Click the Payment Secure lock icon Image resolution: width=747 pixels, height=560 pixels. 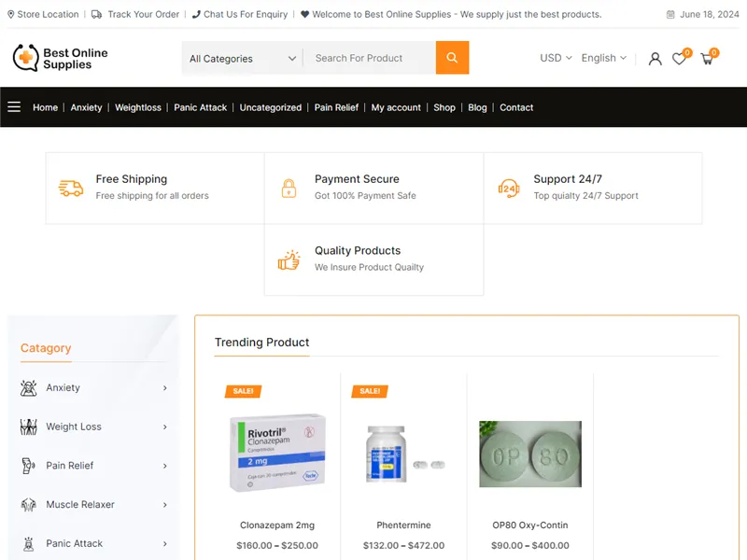click(x=289, y=187)
